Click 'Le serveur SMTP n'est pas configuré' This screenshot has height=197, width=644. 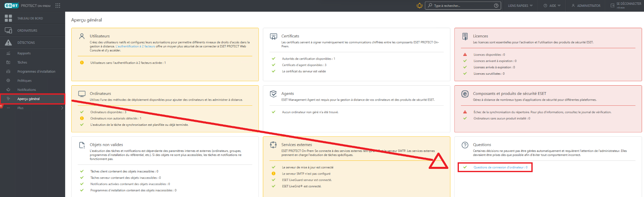click(306, 174)
